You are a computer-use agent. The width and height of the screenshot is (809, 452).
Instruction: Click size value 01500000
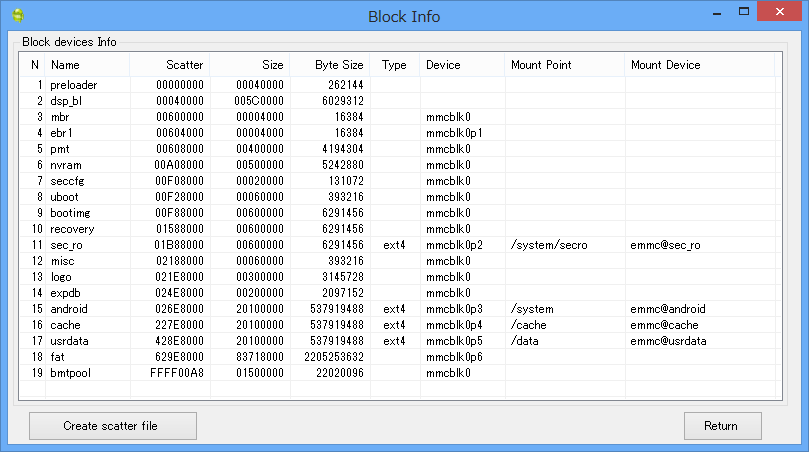(x=260, y=373)
